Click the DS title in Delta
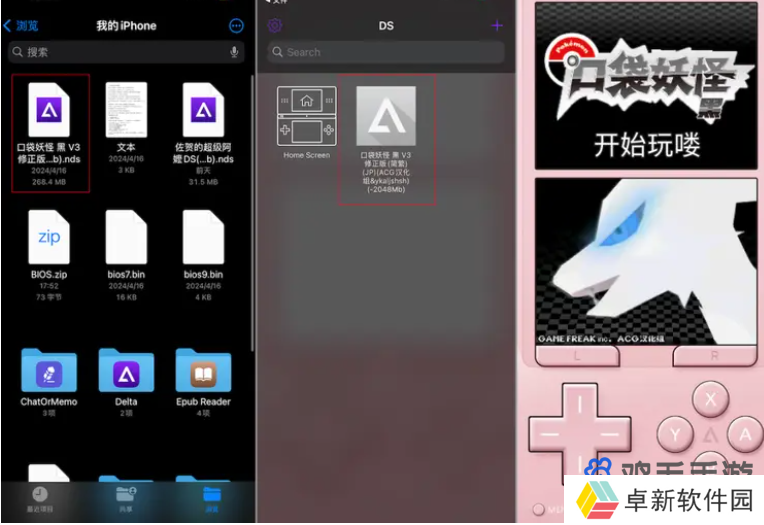The image size is (764, 525). pyautogui.click(x=386, y=26)
